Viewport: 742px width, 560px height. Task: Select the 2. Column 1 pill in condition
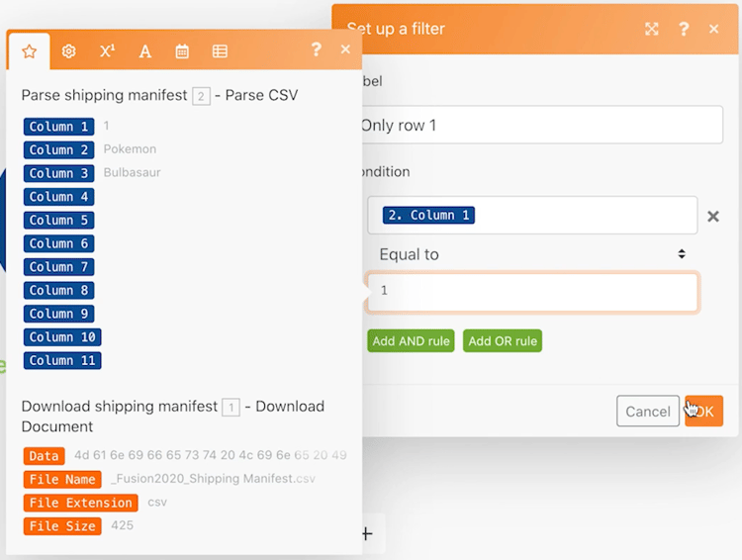pos(428,215)
